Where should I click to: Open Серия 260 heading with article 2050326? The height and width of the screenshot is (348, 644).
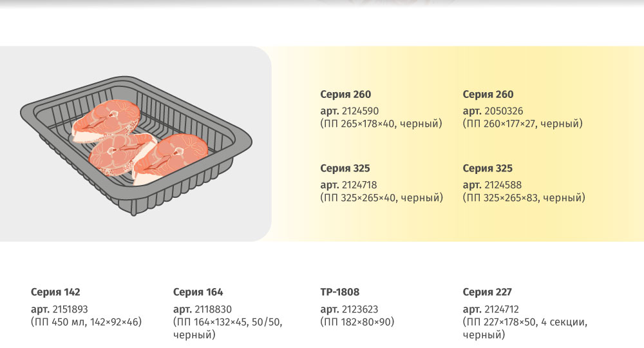click(x=488, y=95)
